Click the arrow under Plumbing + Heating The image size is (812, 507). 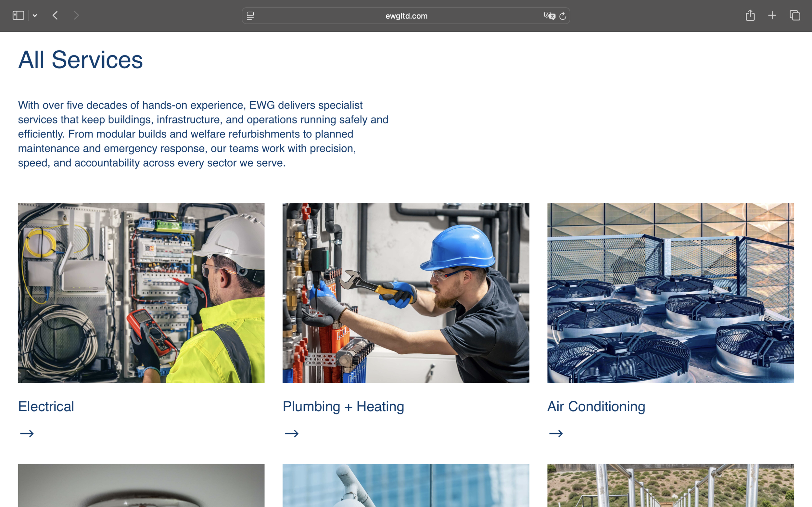tap(291, 434)
